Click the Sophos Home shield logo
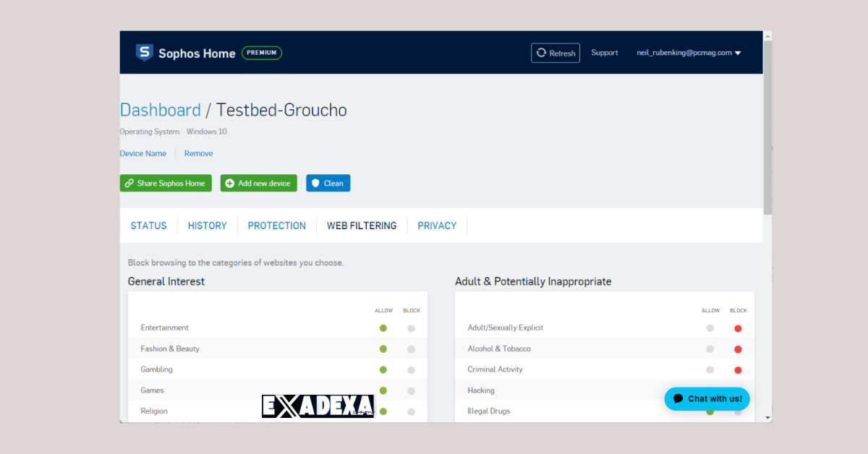868x454 pixels. tap(145, 53)
